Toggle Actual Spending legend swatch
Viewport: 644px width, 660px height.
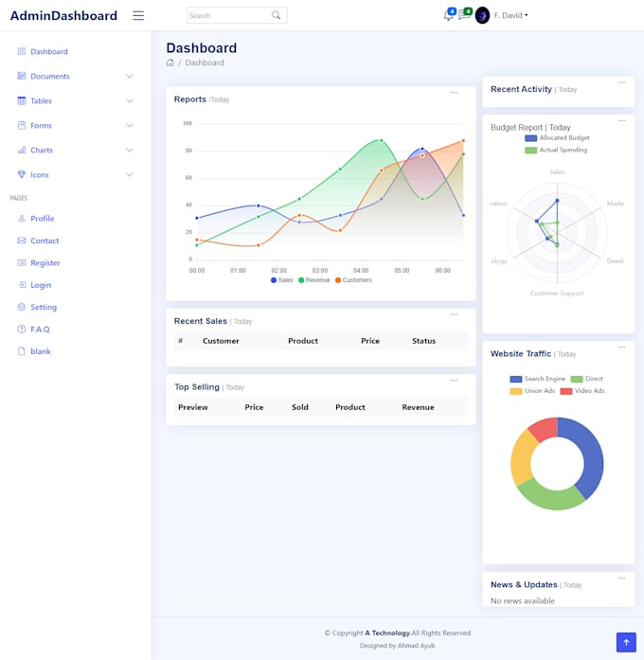tap(530, 151)
